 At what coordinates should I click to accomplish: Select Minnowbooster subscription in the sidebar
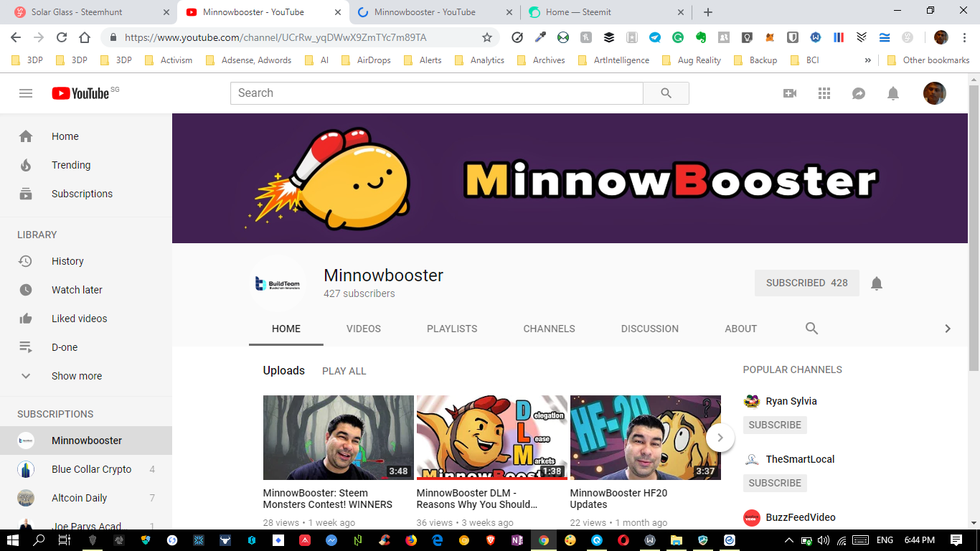pyautogui.click(x=86, y=441)
